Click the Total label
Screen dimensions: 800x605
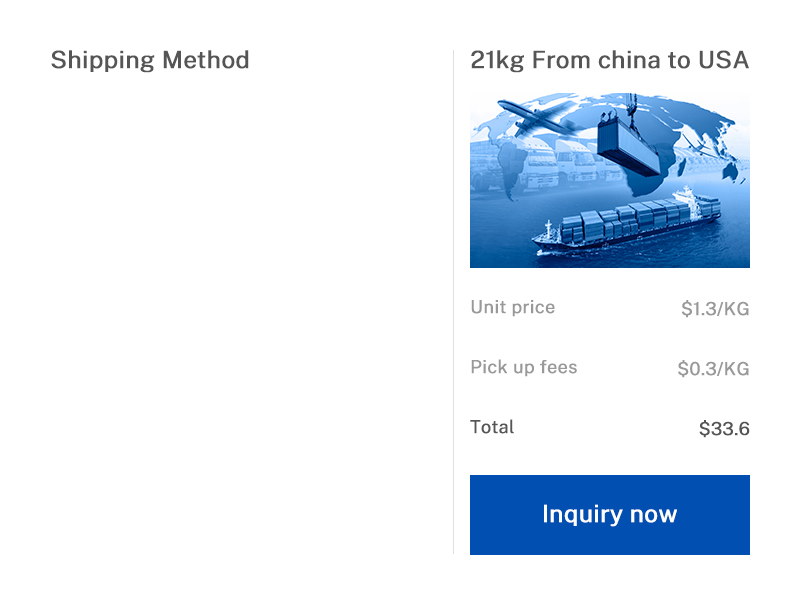[492, 427]
